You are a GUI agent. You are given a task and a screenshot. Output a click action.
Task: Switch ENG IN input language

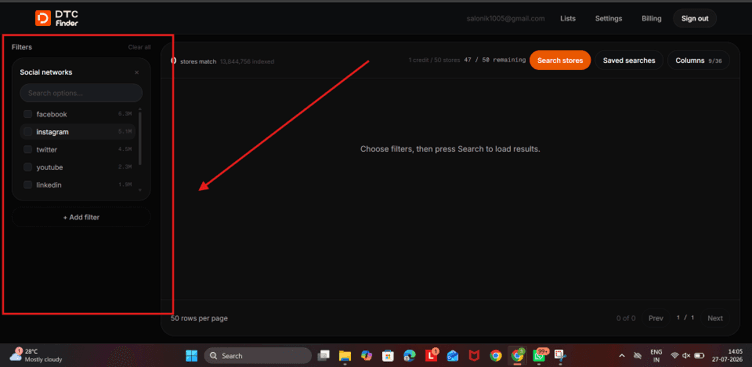(657, 355)
